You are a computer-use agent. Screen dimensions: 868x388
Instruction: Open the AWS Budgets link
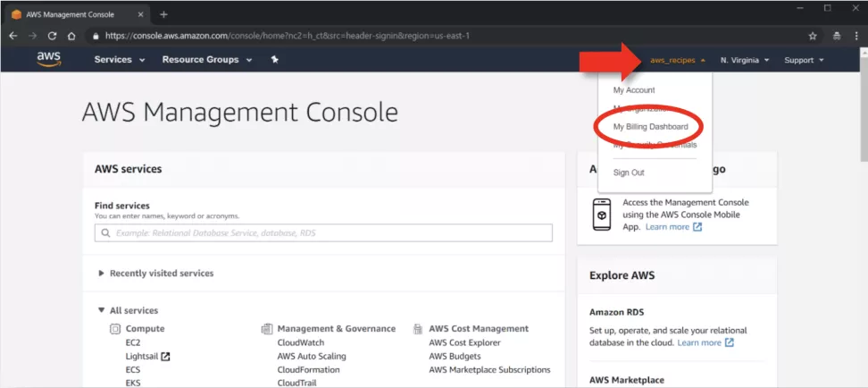click(x=455, y=357)
